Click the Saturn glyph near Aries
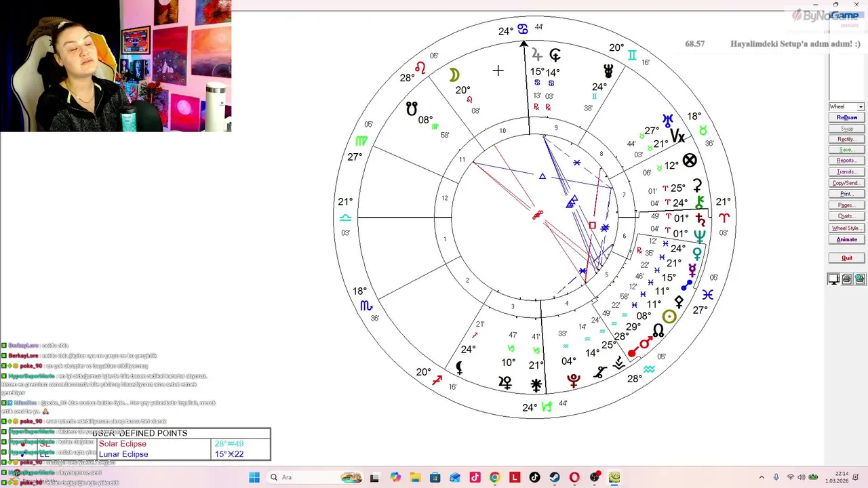 701,218
